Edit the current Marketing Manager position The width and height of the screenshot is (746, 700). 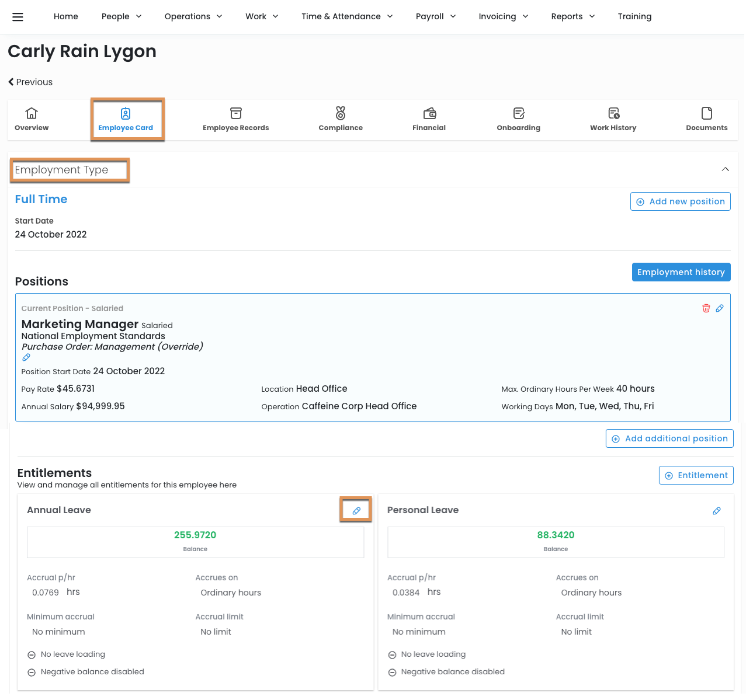pos(720,308)
